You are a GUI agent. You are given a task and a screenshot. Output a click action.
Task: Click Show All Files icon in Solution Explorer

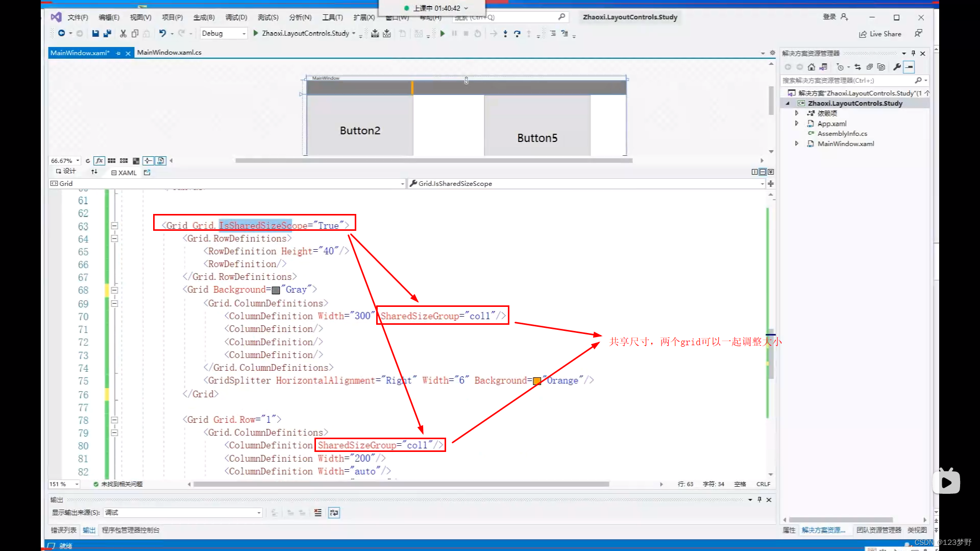(x=881, y=67)
